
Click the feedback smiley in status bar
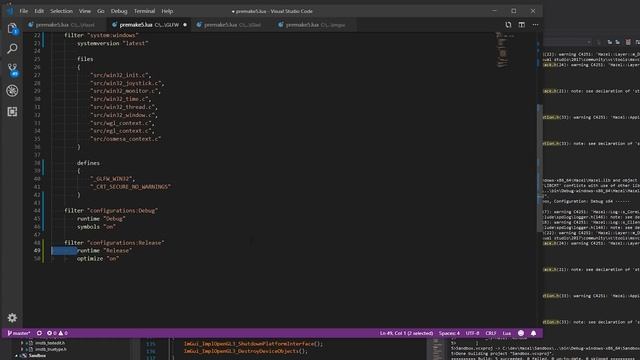click(521, 333)
